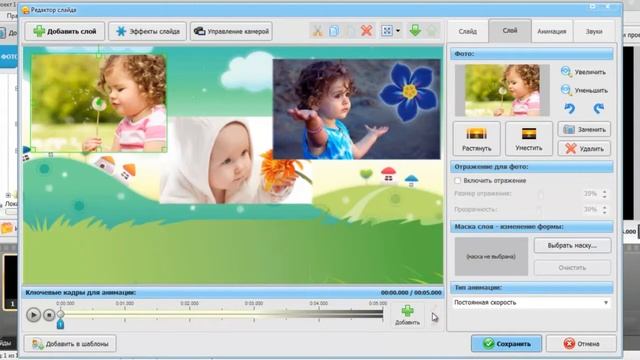The width and height of the screenshot is (640, 360).
Task: Decrease reflection size stepper down arrow
Action: pyautogui.click(x=605, y=196)
